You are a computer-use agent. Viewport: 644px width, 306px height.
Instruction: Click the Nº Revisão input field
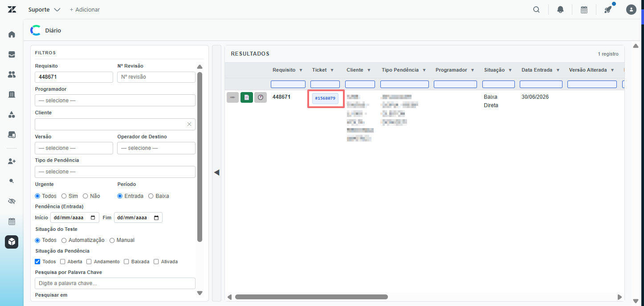click(156, 77)
